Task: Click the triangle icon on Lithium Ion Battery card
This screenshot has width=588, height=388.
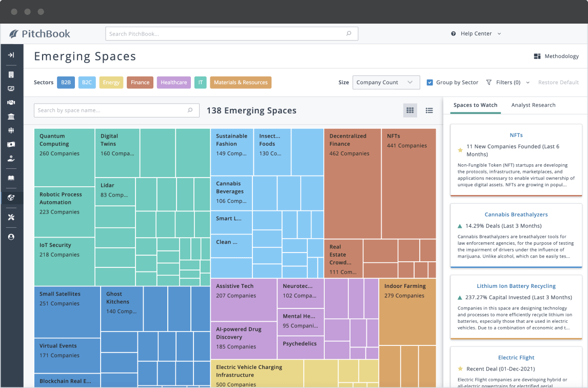Action: coord(460,298)
